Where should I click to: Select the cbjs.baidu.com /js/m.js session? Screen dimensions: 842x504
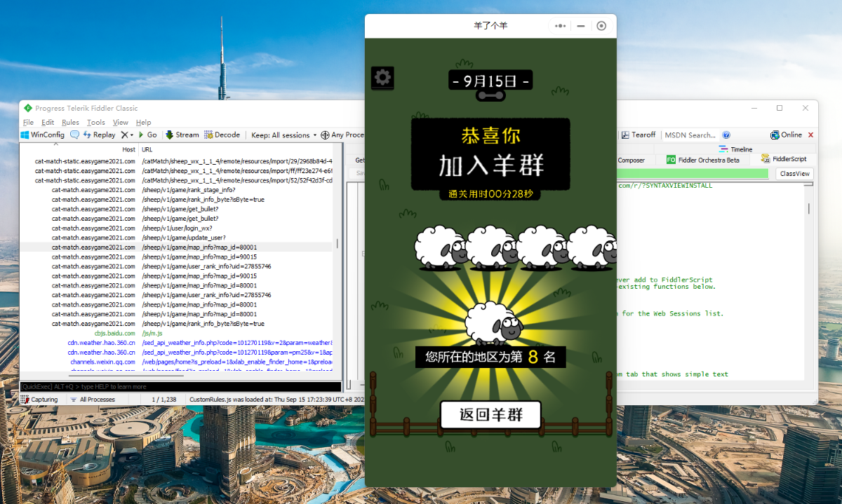pyautogui.click(x=175, y=333)
